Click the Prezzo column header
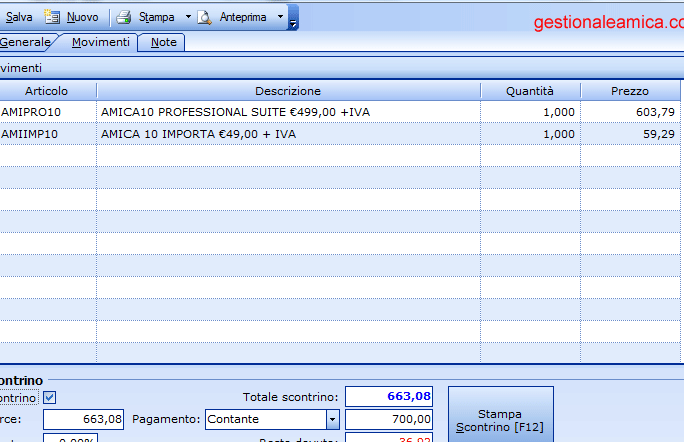This screenshot has width=684, height=442. tap(629, 91)
